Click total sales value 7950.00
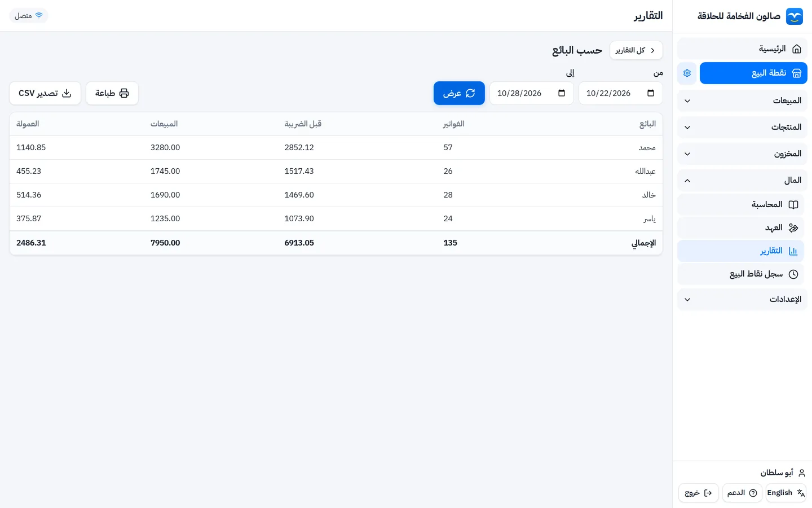This screenshot has height=508, width=812. 165,243
